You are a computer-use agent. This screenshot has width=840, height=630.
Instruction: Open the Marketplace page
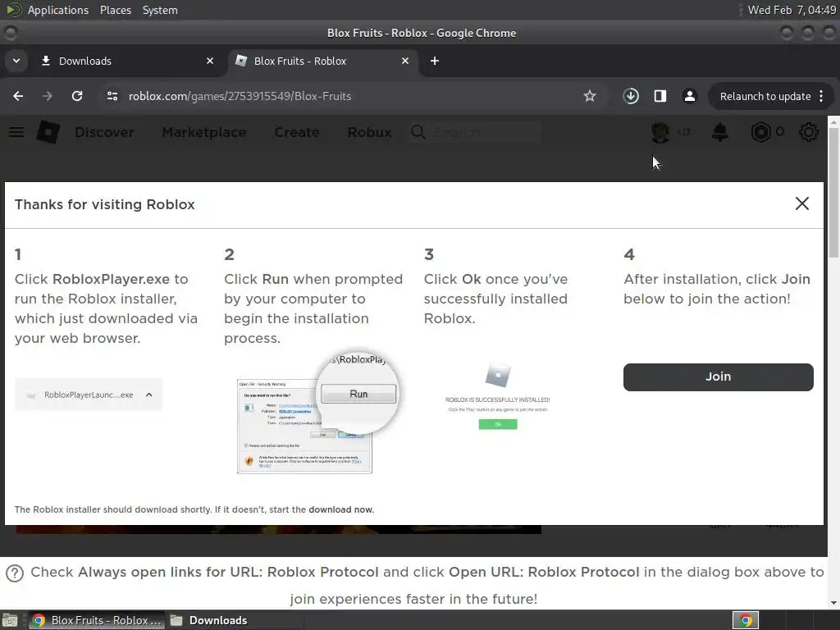pos(204,132)
